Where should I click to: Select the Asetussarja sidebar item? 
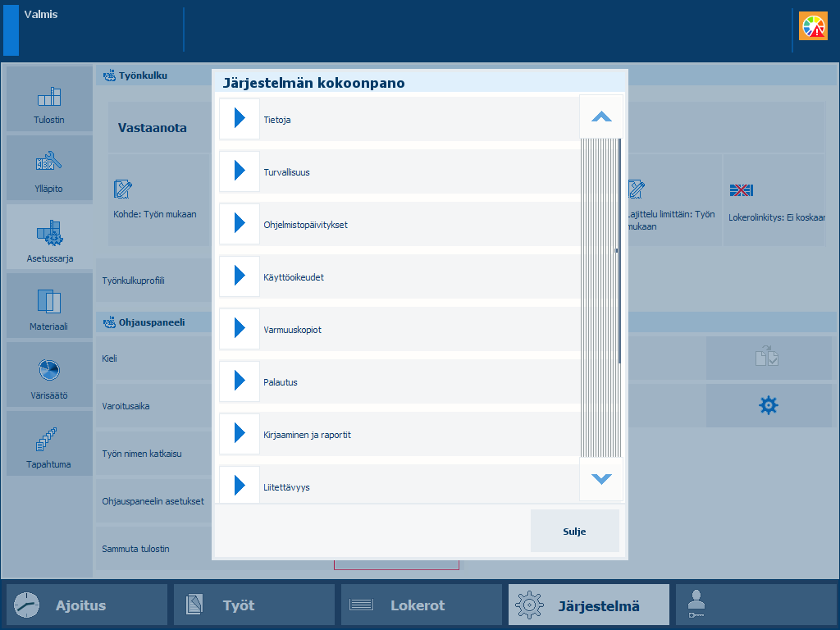pos(49,237)
